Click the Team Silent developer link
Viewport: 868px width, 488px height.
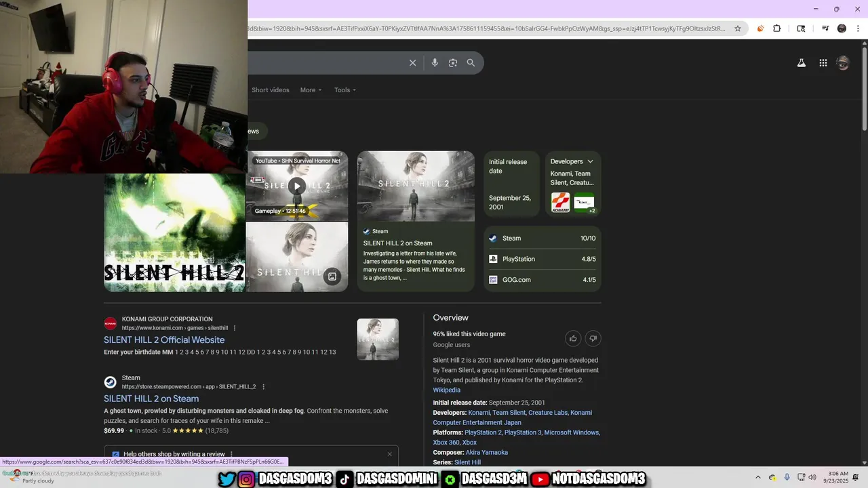[x=509, y=412]
